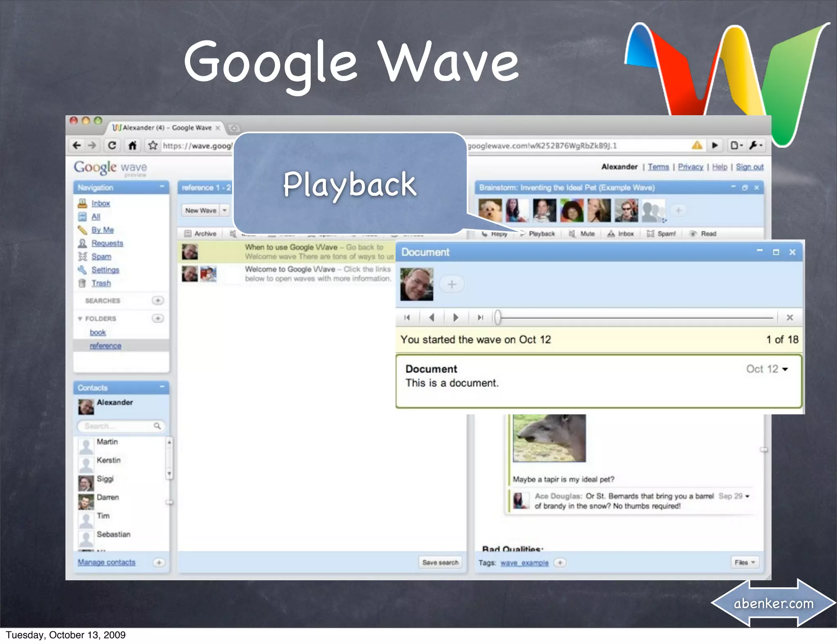Open Requests in Navigation
This screenshot has width=837, height=644.
[x=107, y=243]
